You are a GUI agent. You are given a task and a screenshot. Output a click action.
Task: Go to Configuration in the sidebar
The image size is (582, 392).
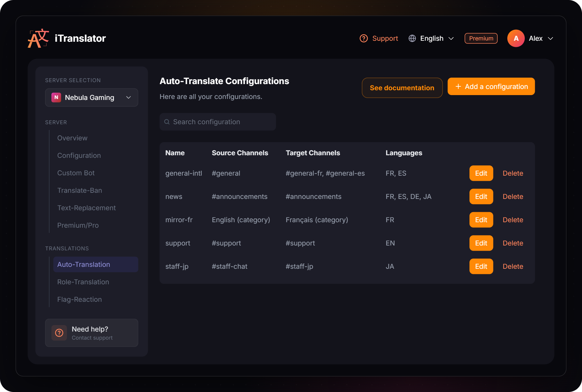(79, 156)
